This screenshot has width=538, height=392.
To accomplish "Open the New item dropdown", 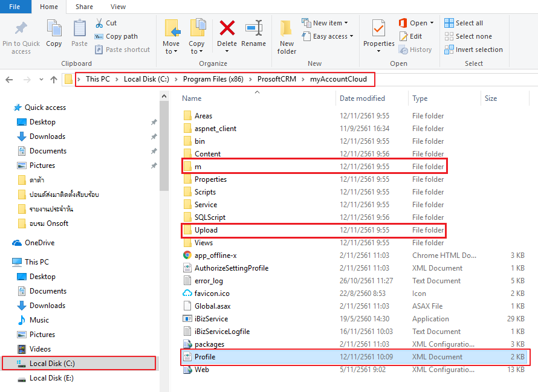I will pyautogui.click(x=325, y=23).
